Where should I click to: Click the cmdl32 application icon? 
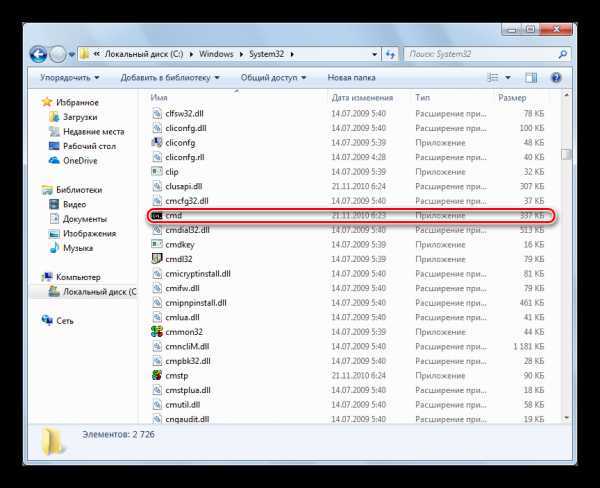click(157, 259)
